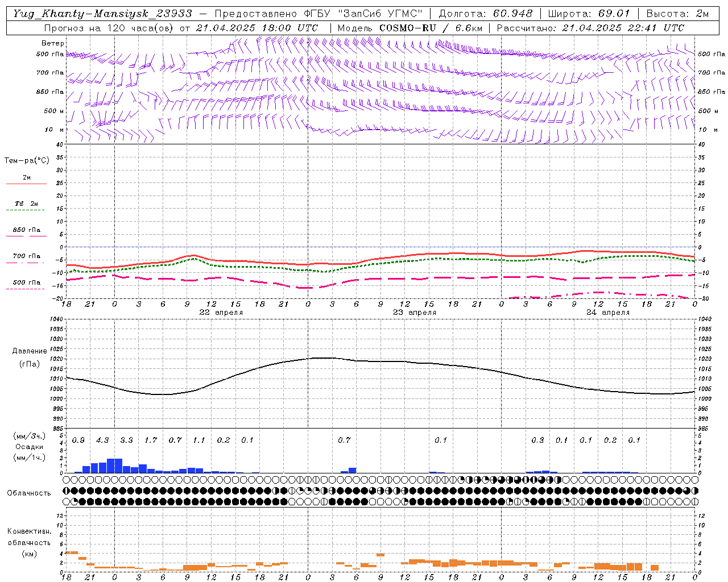Click the longitude value 'Долгота: 60.948'
Screen dimensions: 728x582
486,14
